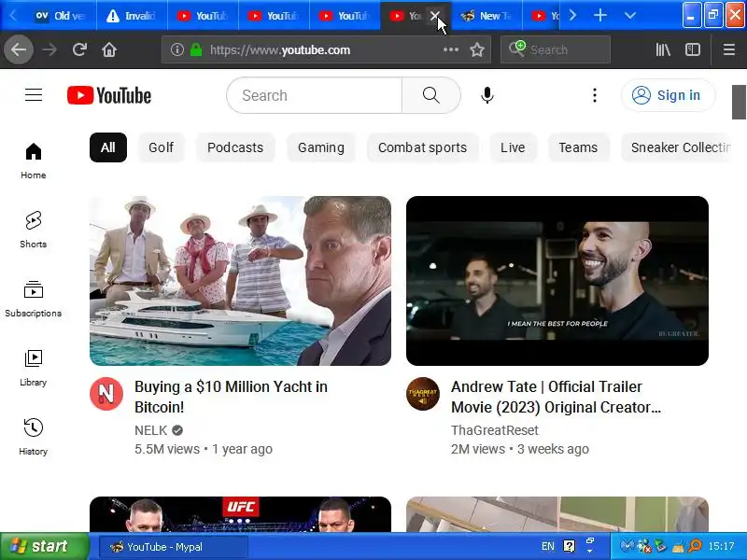The width and height of the screenshot is (747, 560).
Task: Click the help question mark tray icon
Action: pos(569,546)
